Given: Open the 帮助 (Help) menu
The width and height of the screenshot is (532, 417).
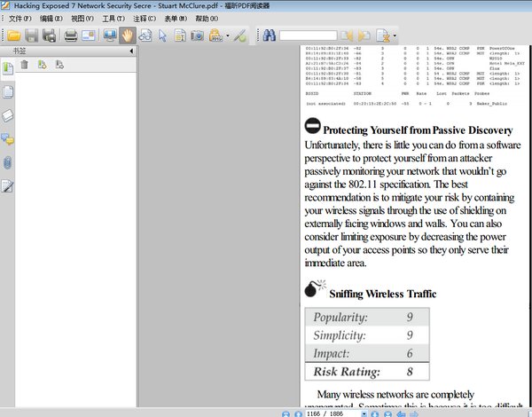Looking at the screenshot, I should pyautogui.click(x=207, y=19).
